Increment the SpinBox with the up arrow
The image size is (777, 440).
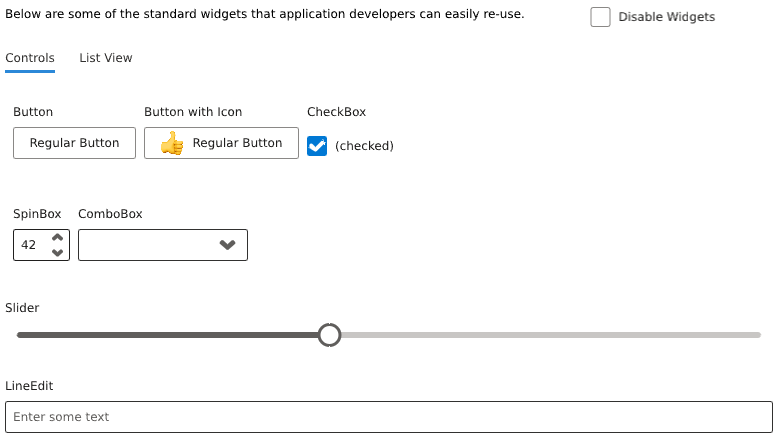click(x=57, y=238)
